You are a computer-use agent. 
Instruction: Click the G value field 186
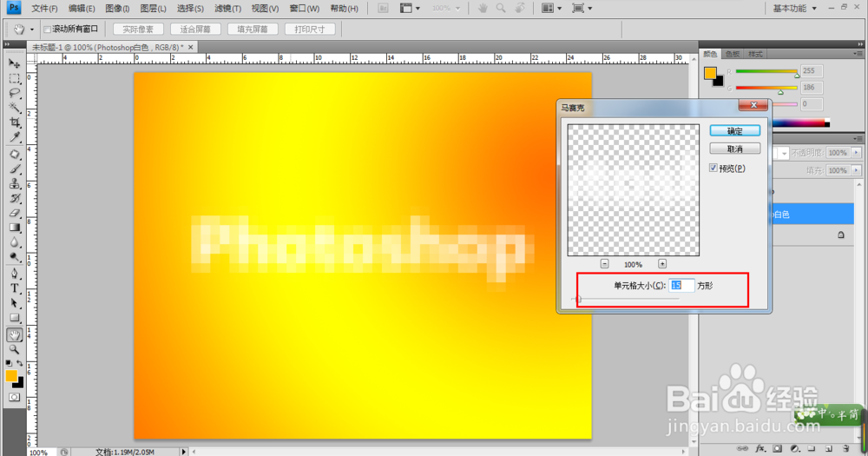click(811, 87)
